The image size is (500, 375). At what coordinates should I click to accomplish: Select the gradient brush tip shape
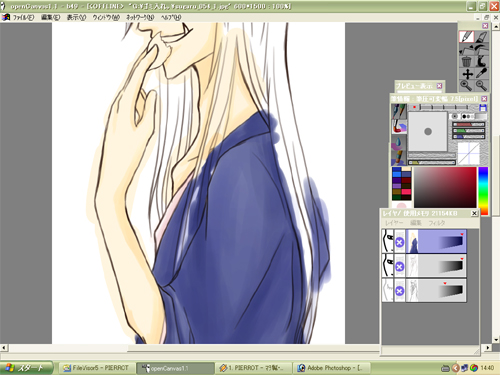[x=481, y=116]
